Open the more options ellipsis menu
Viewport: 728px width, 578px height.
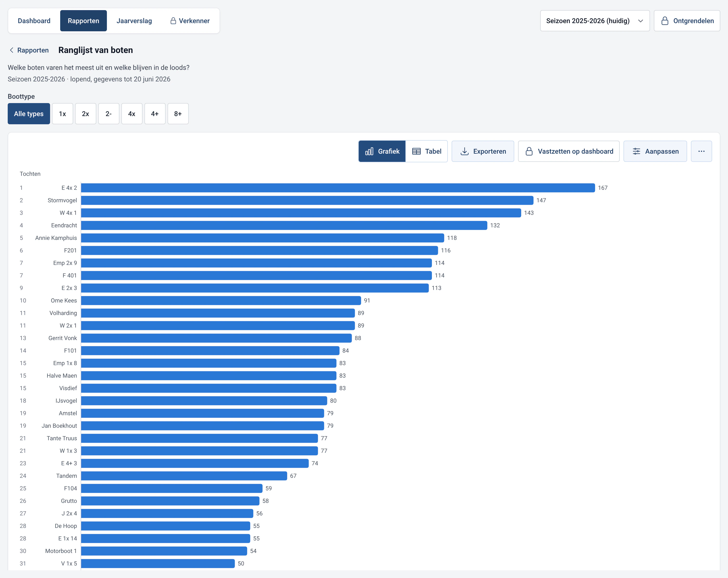coord(701,151)
